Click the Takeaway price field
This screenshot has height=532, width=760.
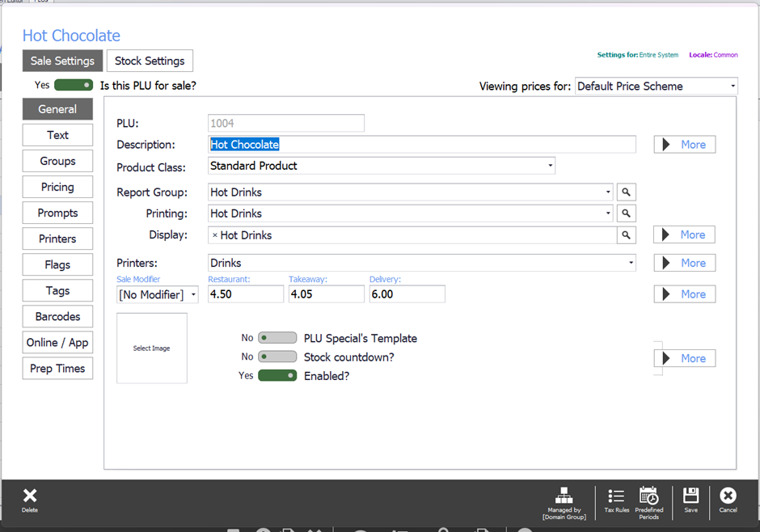pos(326,294)
